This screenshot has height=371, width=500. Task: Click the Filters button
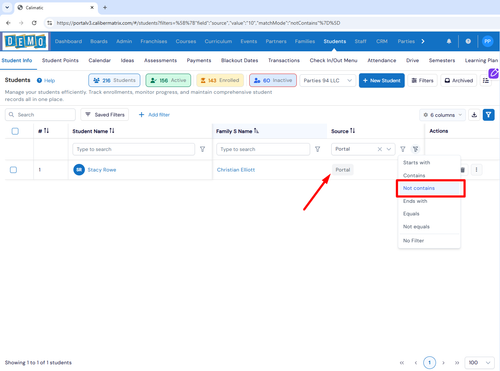[422, 81]
